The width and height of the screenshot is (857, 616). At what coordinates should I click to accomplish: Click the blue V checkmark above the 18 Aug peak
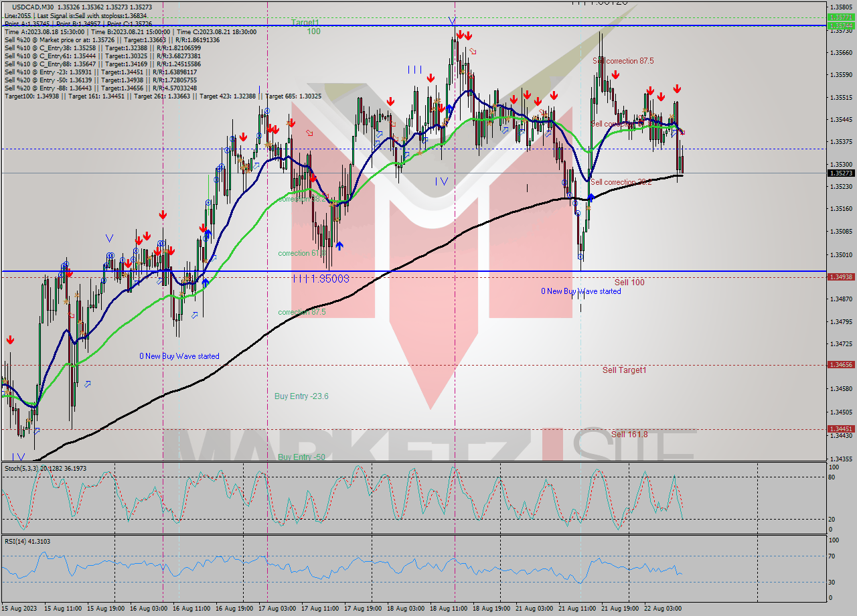[x=452, y=21]
